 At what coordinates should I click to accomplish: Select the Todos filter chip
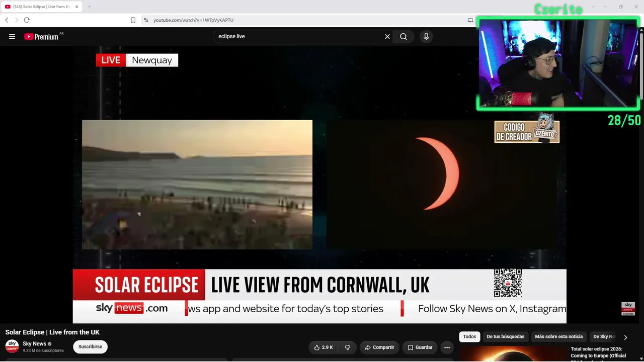469,337
